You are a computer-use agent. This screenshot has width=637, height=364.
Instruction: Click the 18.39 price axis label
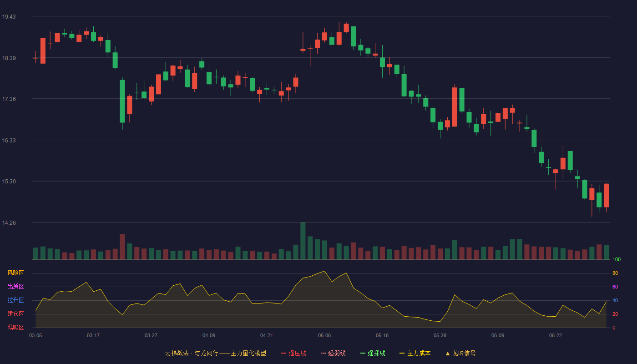point(9,58)
